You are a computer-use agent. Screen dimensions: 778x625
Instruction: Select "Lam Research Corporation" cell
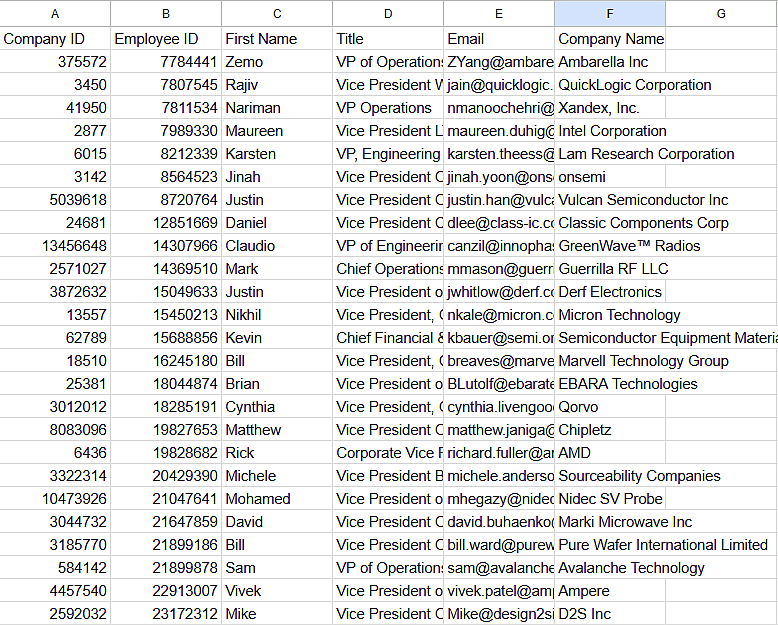coord(610,154)
